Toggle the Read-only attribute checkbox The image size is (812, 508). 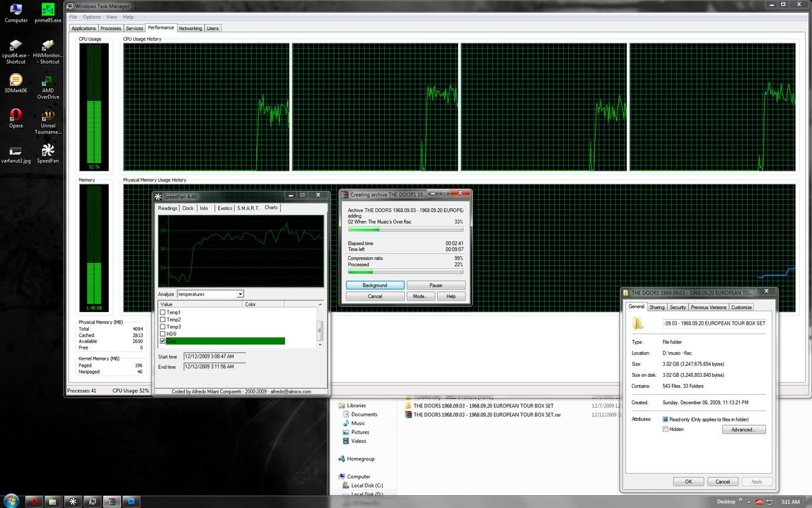[x=666, y=420]
